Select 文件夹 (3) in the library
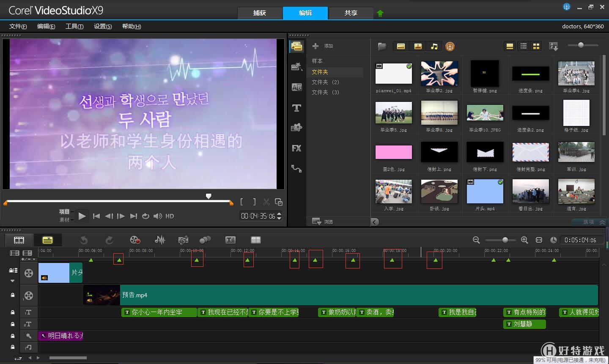 click(326, 92)
